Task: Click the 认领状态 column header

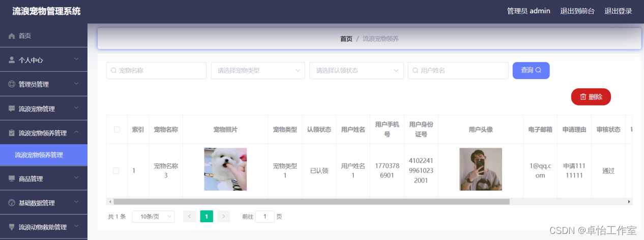Action: click(319, 129)
